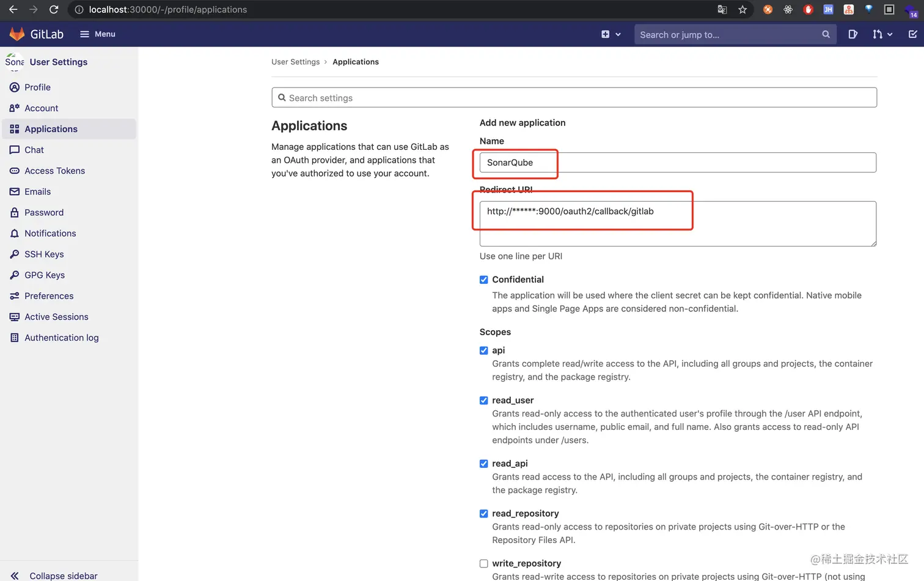The width and height of the screenshot is (924, 581).
Task: Click the search magnifier in the GitLab search bar
Action: pos(826,34)
